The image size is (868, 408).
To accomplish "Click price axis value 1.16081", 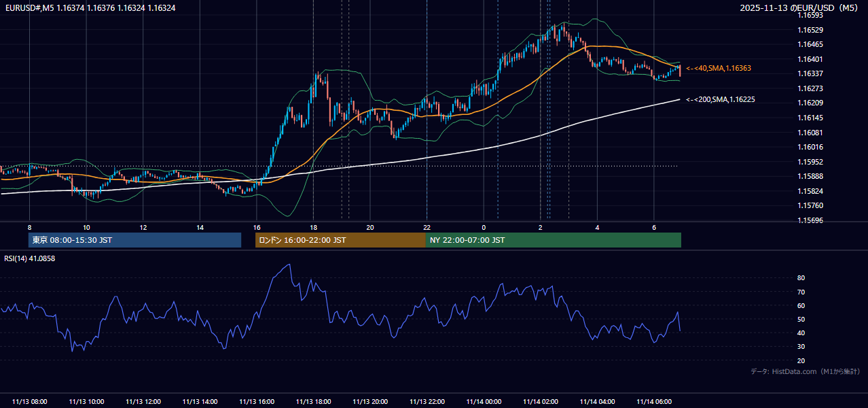I will click(810, 133).
